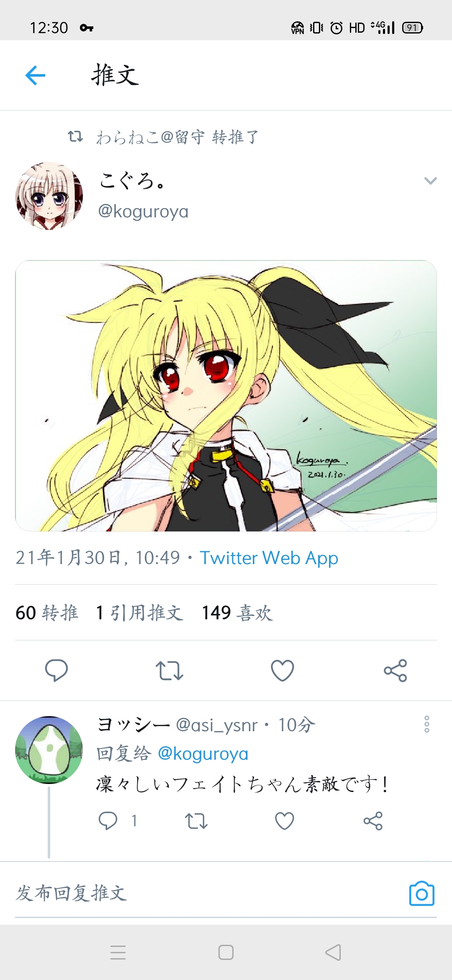Open the three-dot menu on ヨッシー's reply
Viewport: 452px width, 980px height.
427,724
